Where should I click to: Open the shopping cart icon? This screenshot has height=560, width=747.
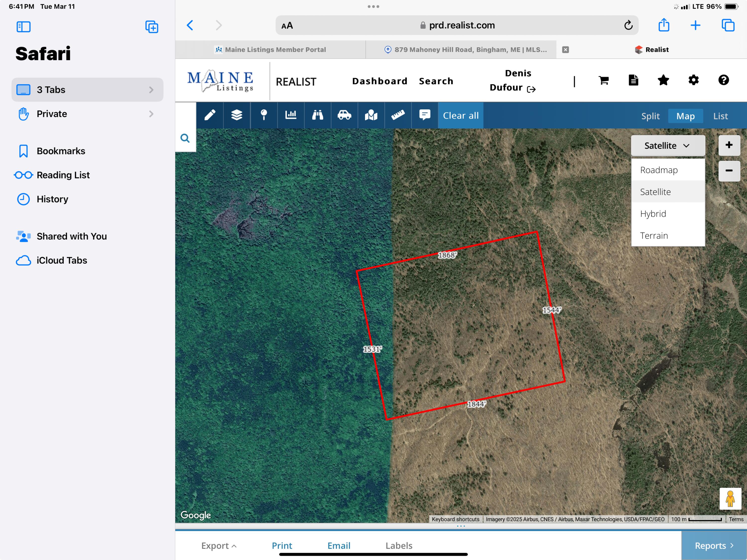pos(604,80)
